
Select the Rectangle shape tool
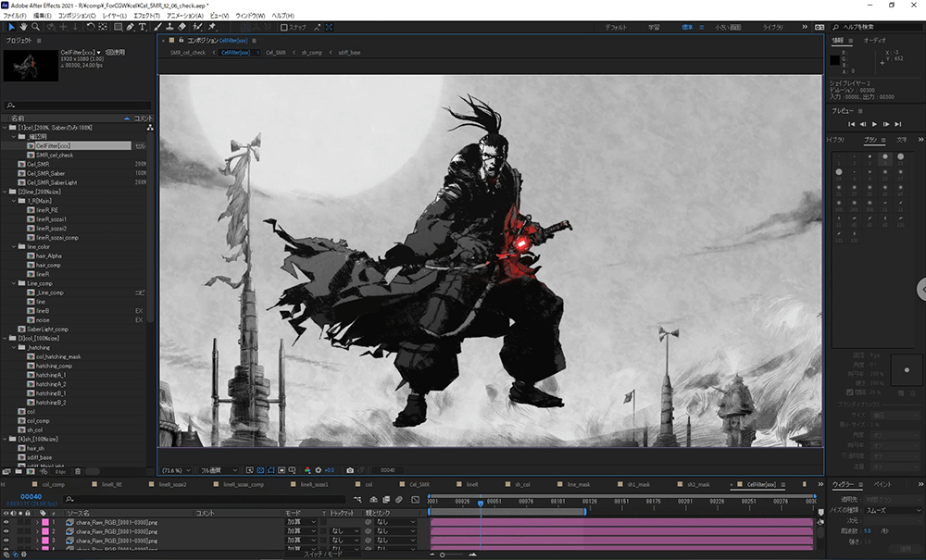pos(118,27)
